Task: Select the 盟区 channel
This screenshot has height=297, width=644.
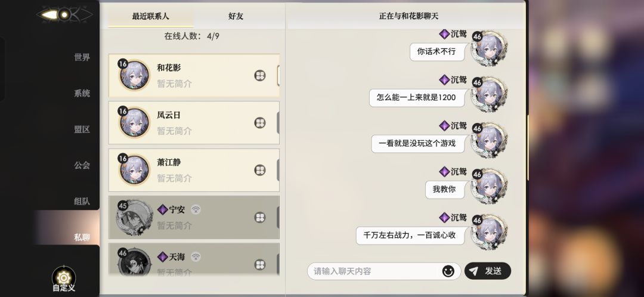Action: point(82,129)
